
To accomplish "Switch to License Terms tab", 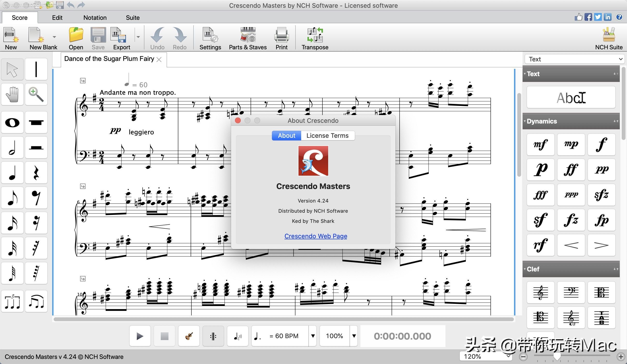I will pos(328,136).
